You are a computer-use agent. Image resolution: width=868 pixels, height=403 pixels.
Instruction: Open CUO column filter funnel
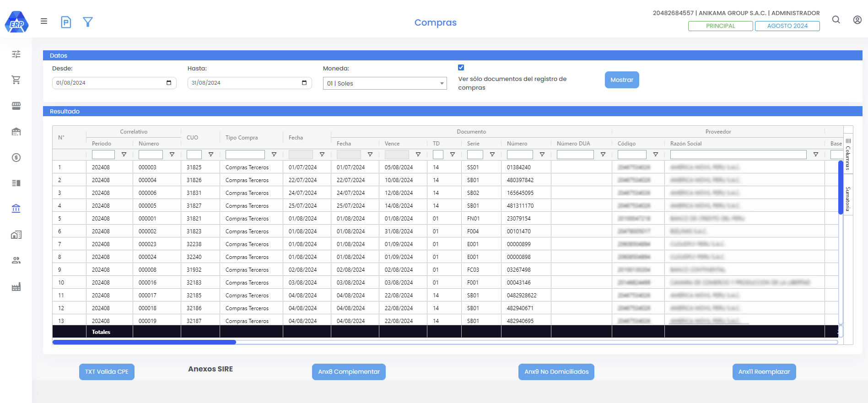211,155
